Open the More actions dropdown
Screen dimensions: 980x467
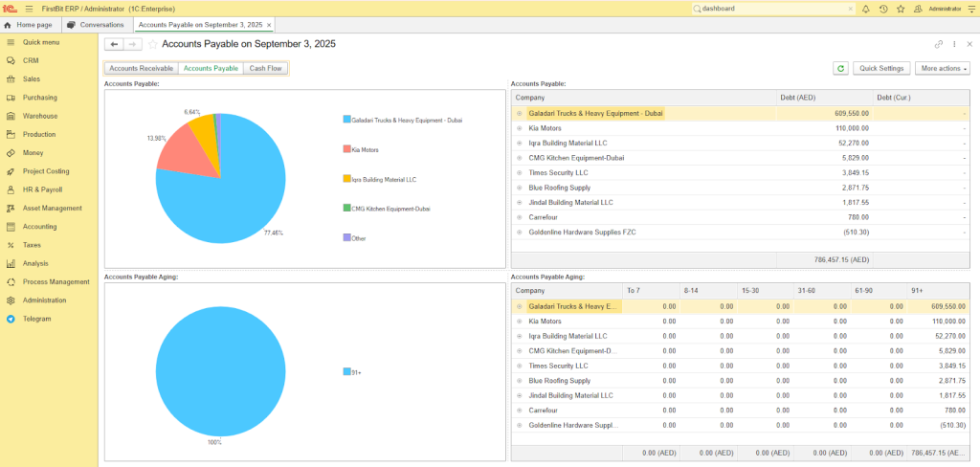click(x=943, y=68)
